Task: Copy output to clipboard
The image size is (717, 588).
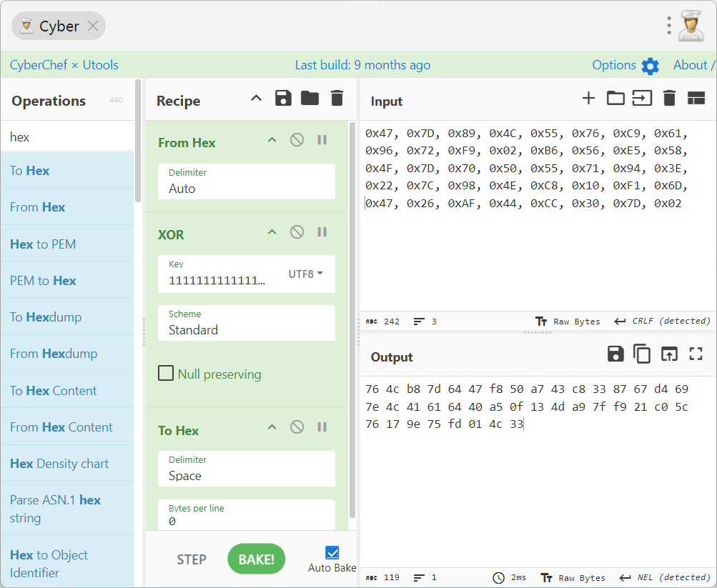Action: [642, 354]
